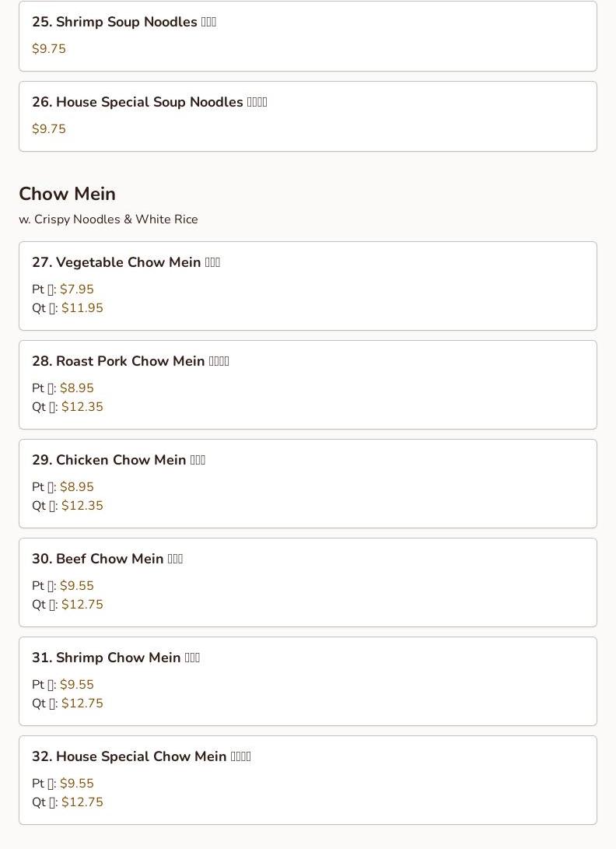This screenshot has width=616, height=849.
Task: Choose Chicken Chow Mein menu item
Action: (x=307, y=483)
